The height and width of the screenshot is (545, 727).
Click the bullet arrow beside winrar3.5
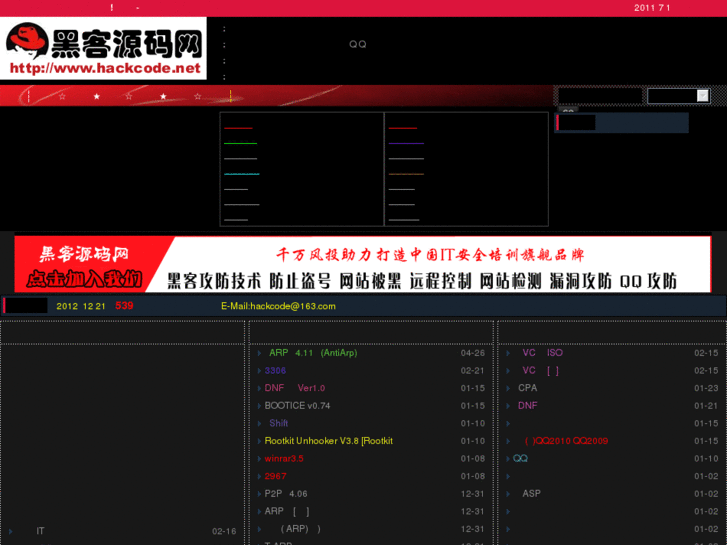point(260,459)
